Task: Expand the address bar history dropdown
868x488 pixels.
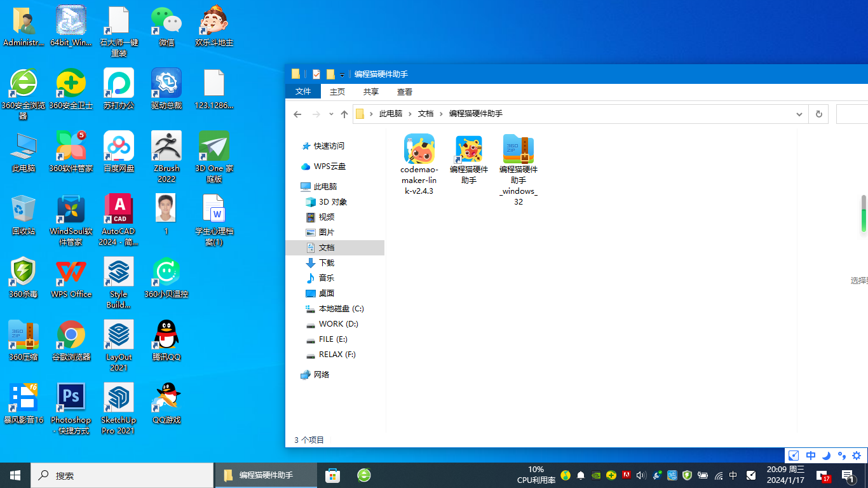Action: click(x=799, y=114)
